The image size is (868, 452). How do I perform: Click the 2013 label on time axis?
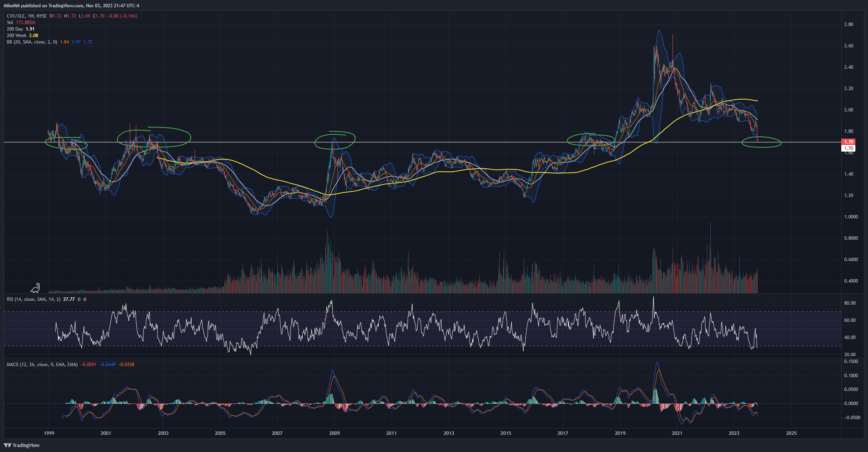tap(449, 433)
